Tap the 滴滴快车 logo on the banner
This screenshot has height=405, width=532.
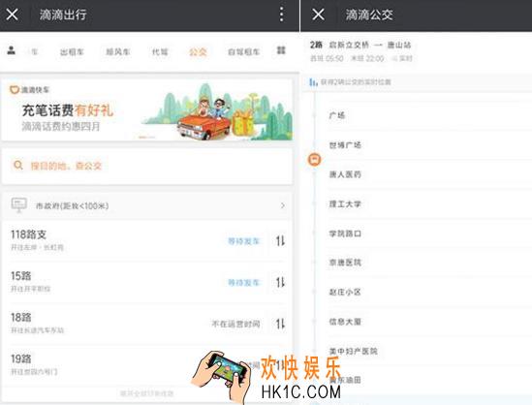[29, 90]
